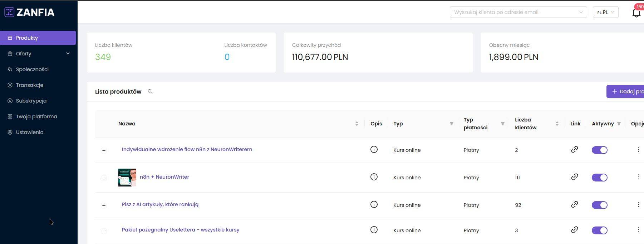Click filter icon in Typ płatności column
644x244 pixels.
(502, 124)
